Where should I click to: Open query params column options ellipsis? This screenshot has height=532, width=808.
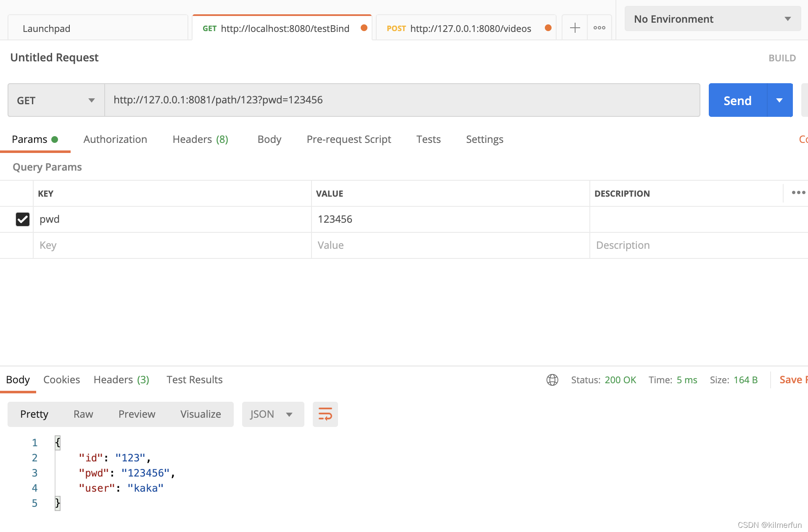coord(798,193)
